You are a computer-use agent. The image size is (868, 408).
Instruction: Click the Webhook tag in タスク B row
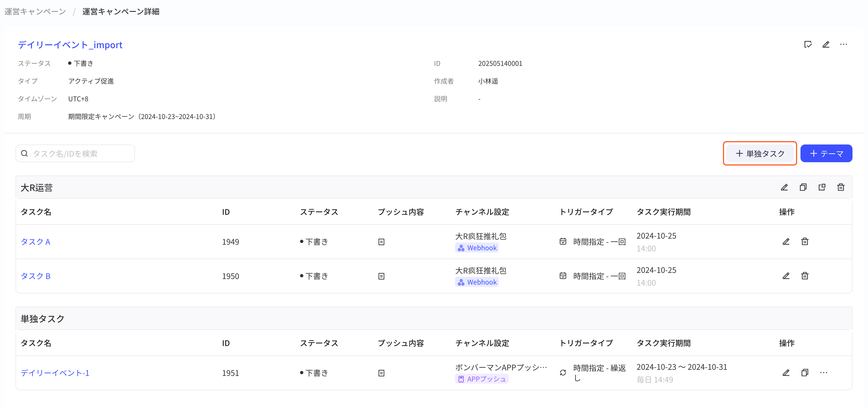point(477,282)
